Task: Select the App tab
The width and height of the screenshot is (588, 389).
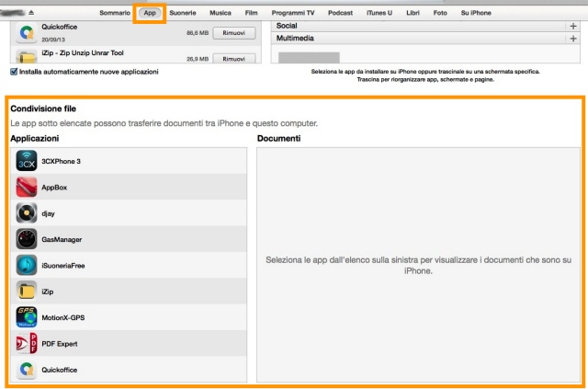Action: 150,13
